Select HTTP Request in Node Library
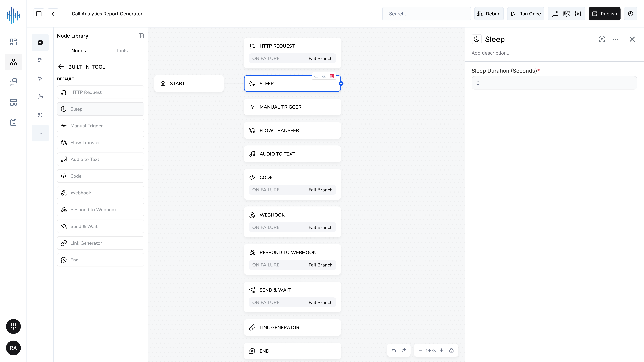The height and width of the screenshot is (362, 644). [x=101, y=92]
